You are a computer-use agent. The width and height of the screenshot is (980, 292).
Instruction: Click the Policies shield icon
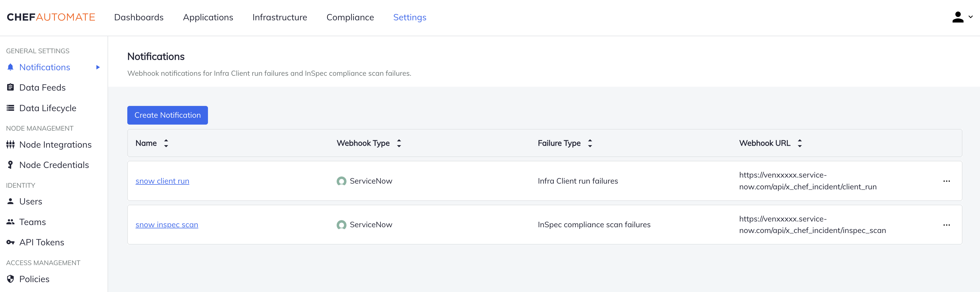(10, 279)
